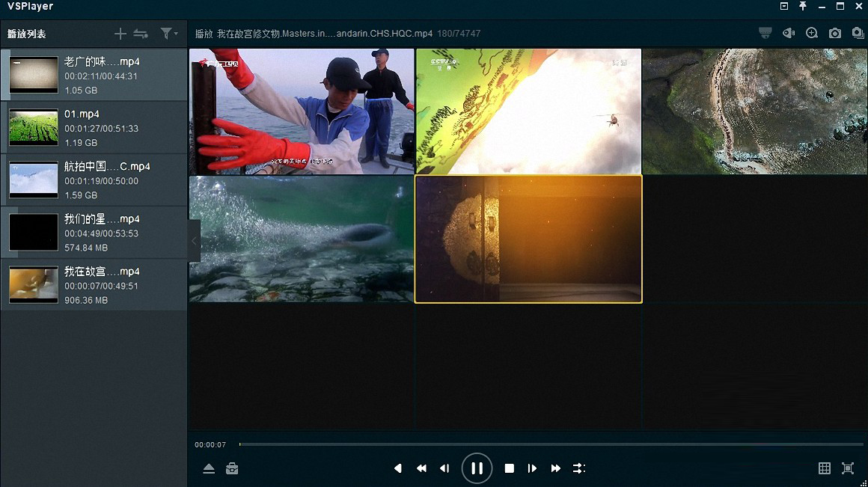Minimize the VSPlayer window

pos(822,7)
